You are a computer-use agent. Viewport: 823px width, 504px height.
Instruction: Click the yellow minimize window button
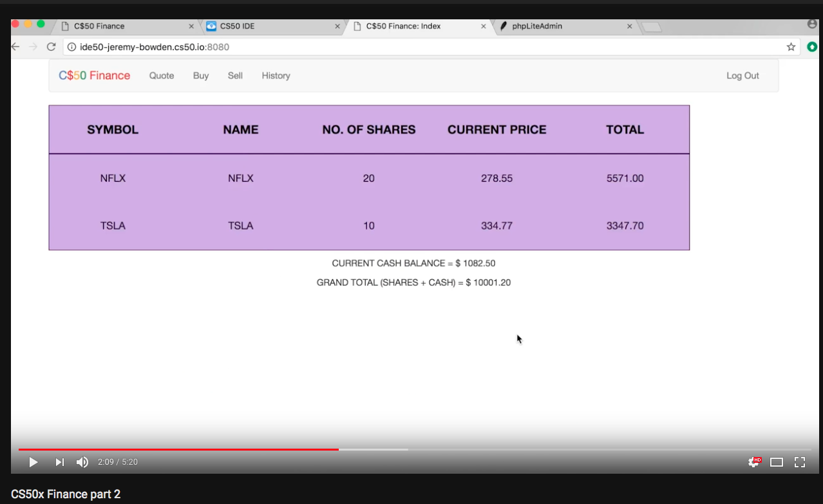coord(28,24)
